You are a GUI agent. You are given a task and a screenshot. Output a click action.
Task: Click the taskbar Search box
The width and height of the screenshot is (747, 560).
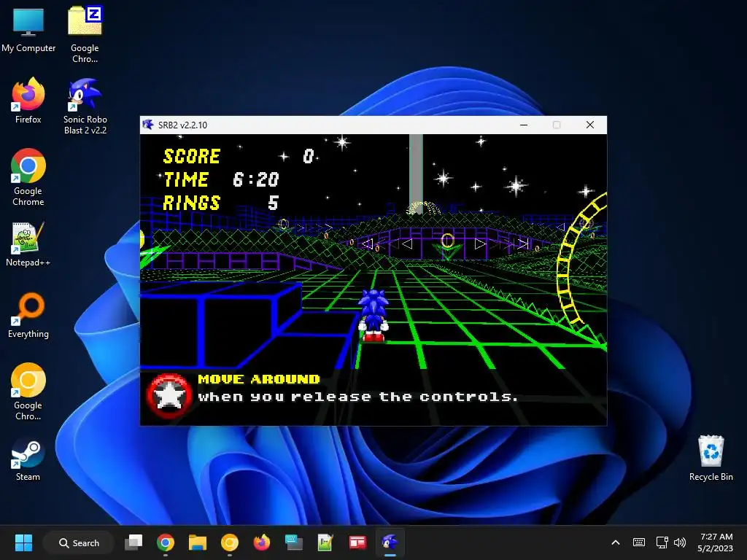(79, 542)
